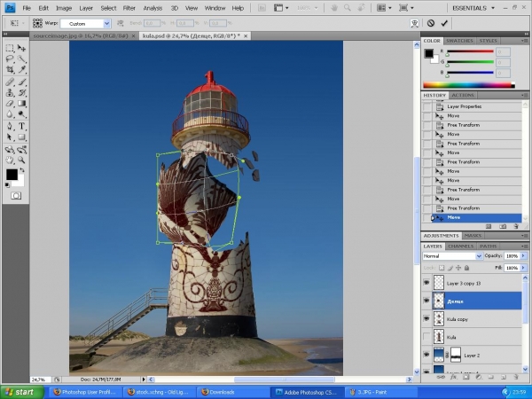
Task: Click the foreground color swatch in toolbox
Action: [x=12, y=175]
